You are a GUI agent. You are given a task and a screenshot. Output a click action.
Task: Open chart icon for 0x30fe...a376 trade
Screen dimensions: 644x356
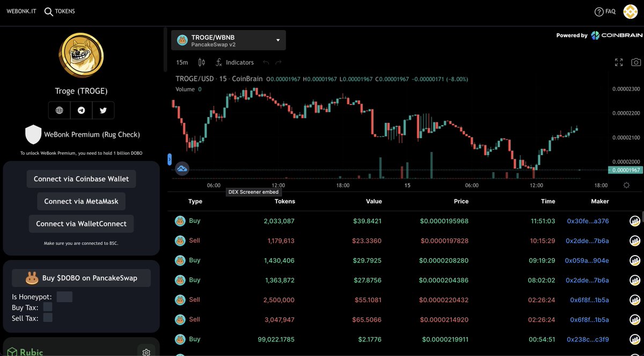[x=635, y=221]
